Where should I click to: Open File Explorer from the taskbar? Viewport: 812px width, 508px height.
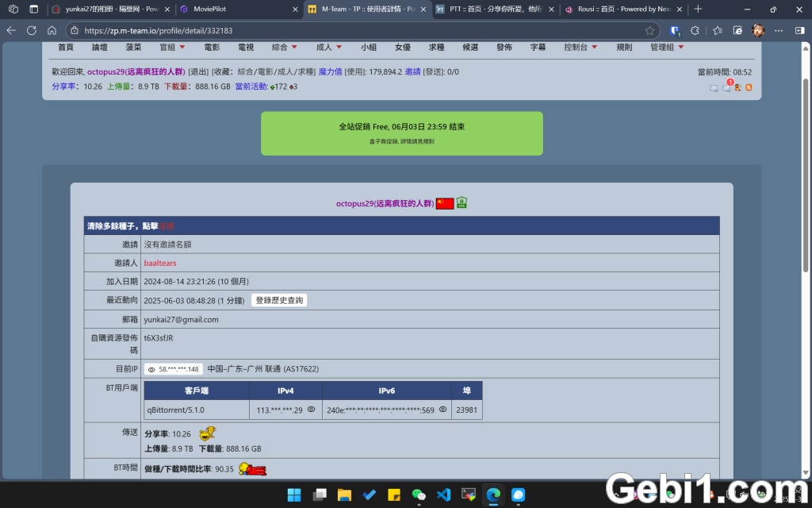pos(344,495)
